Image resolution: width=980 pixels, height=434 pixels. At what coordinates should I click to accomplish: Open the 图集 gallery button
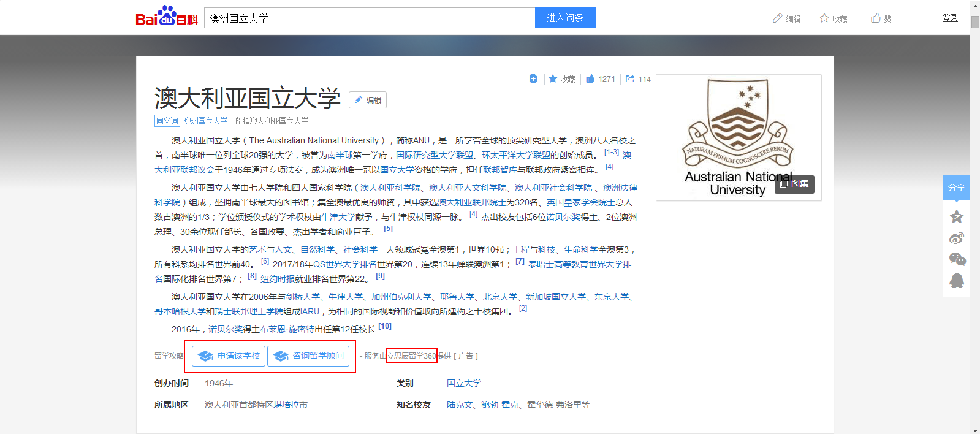pyautogui.click(x=794, y=184)
